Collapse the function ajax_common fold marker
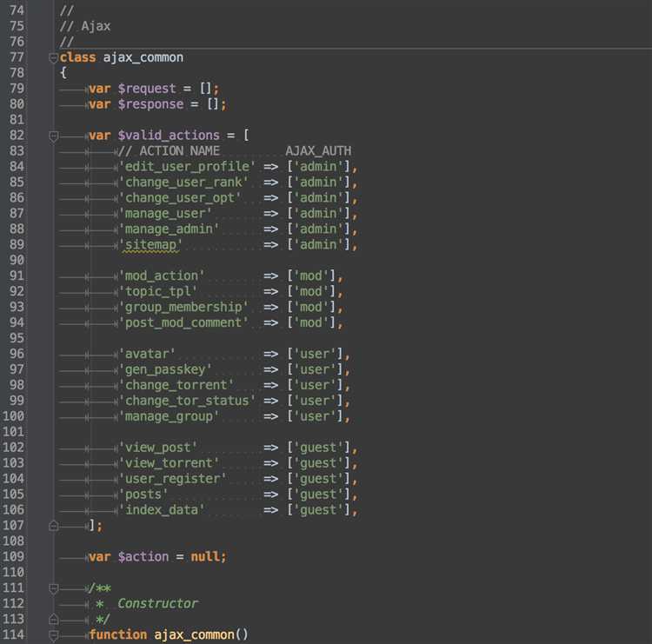 (x=53, y=635)
